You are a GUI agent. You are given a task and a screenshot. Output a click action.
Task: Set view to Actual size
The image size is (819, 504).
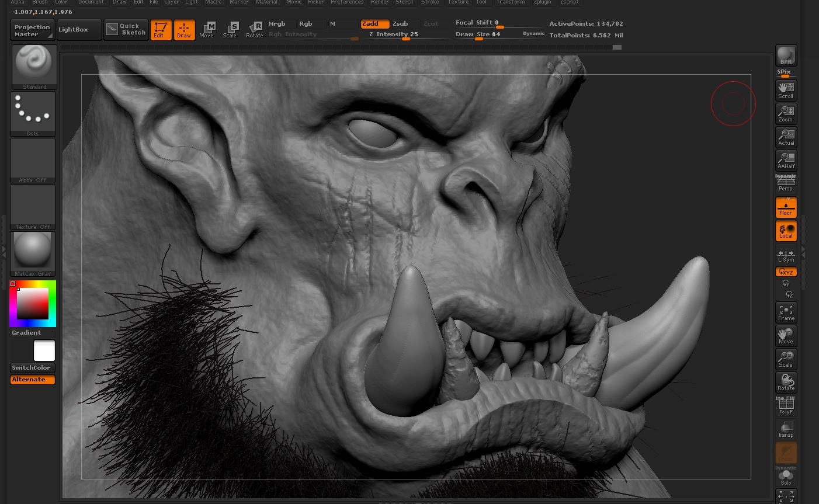(x=786, y=137)
